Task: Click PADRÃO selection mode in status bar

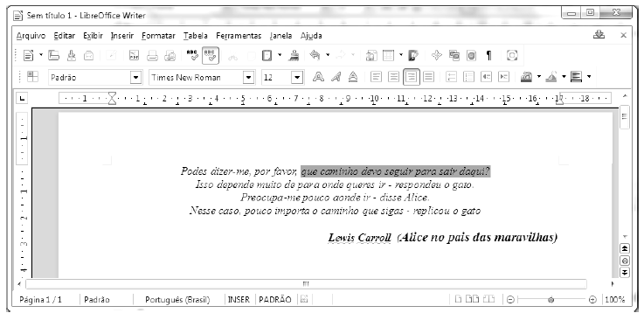Action: point(275,300)
